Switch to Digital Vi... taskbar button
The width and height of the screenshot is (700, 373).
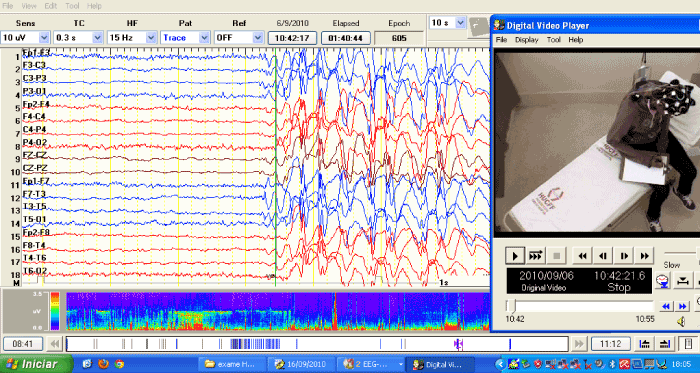coord(439,364)
